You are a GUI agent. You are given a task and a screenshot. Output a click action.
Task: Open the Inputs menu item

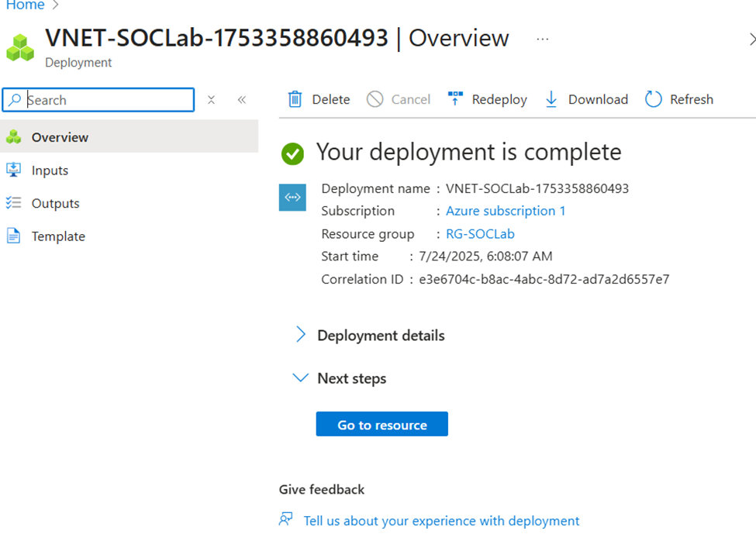(x=129, y=170)
